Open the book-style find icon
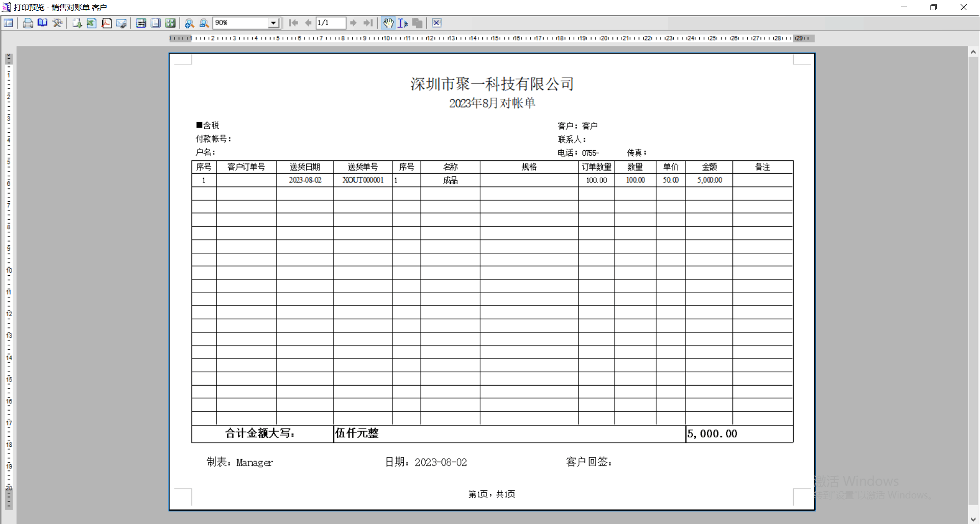The height and width of the screenshot is (524, 980). pos(42,23)
